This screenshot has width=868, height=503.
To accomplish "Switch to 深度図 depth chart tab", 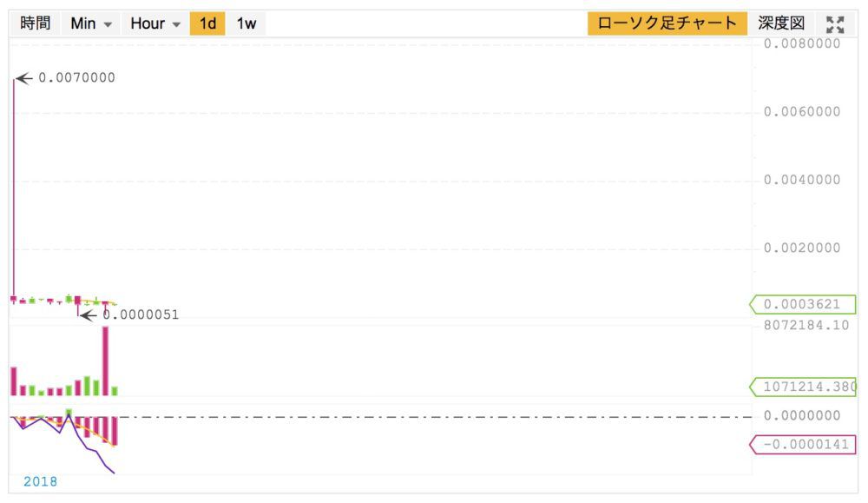I will (x=782, y=23).
